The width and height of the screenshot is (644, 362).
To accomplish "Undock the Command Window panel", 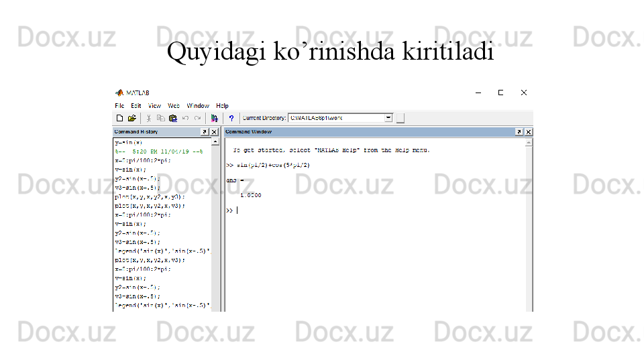I will pos(519,132).
